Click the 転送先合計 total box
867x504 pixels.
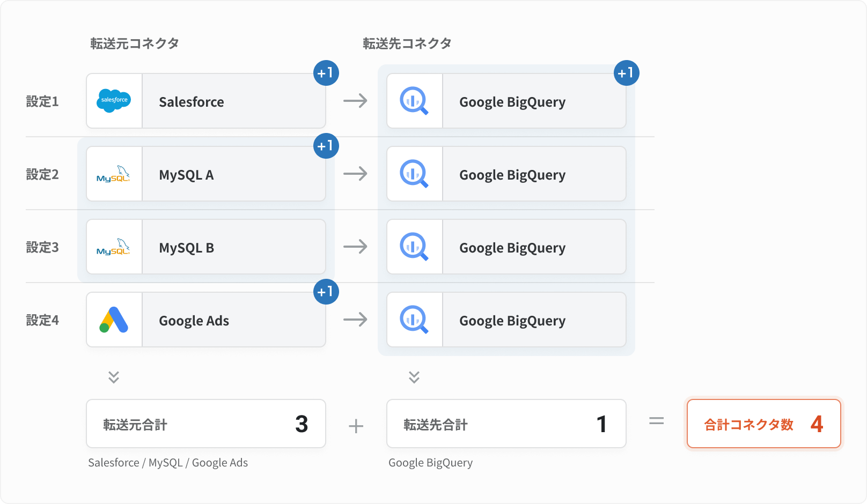506,424
